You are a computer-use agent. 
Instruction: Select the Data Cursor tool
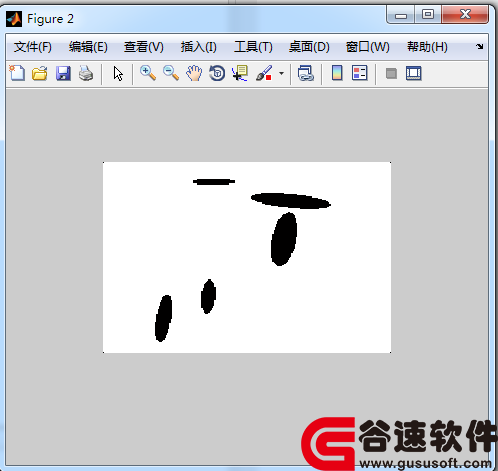(x=240, y=73)
